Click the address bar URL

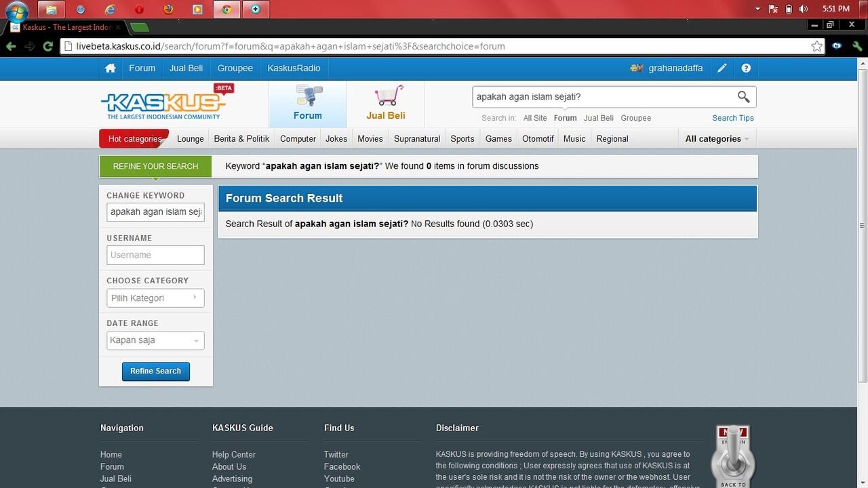pyautogui.click(x=290, y=46)
